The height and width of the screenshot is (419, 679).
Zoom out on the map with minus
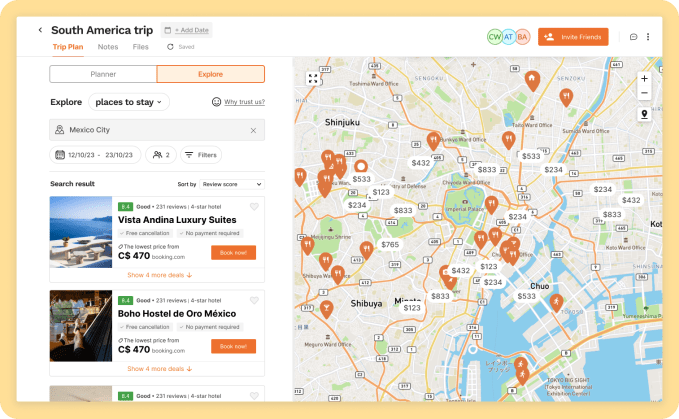(x=644, y=93)
